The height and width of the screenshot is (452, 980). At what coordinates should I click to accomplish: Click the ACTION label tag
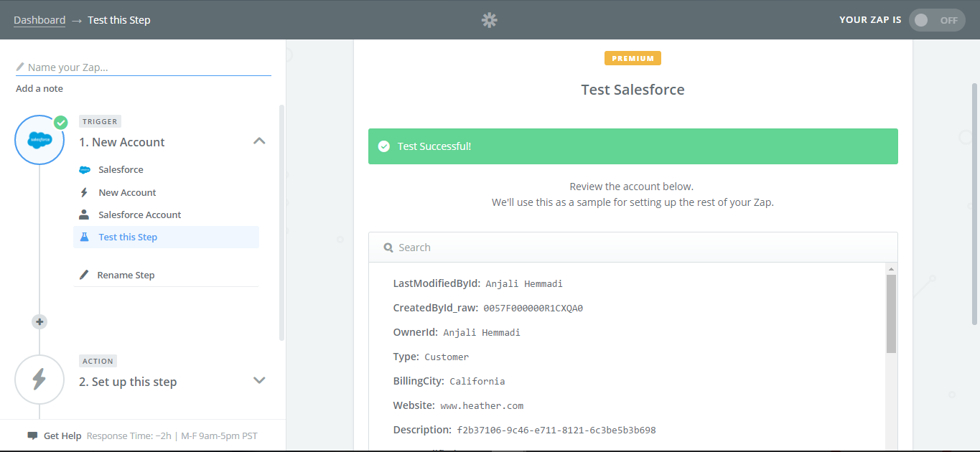[98, 361]
